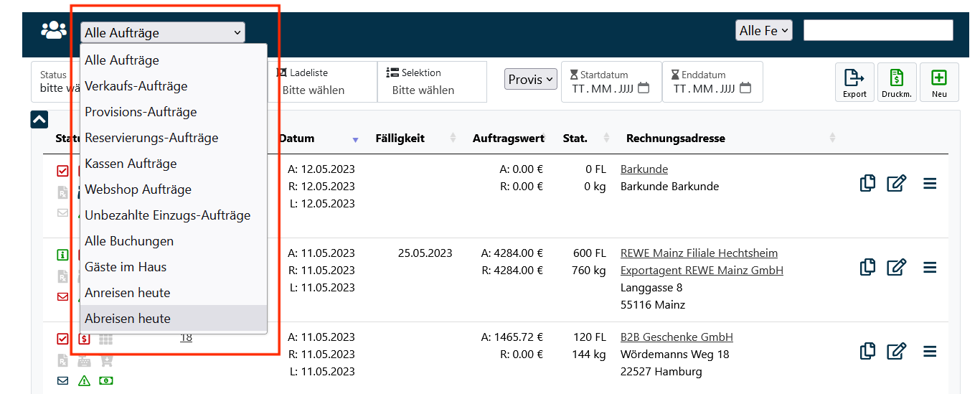The height and width of the screenshot is (394, 980).
Task: Open the Druckm. print documents icon
Action: click(897, 82)
